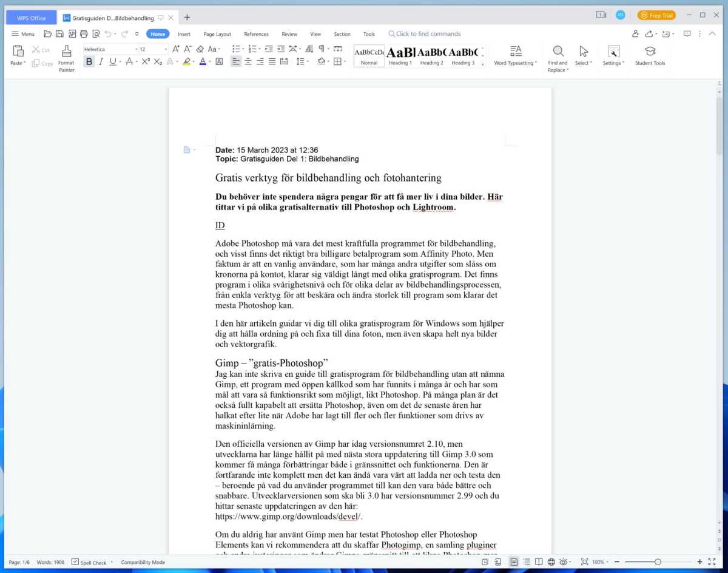This screenshot has height=573, width=728.
Task: Apply the Heading 1 style
Action: click(400, 55)
